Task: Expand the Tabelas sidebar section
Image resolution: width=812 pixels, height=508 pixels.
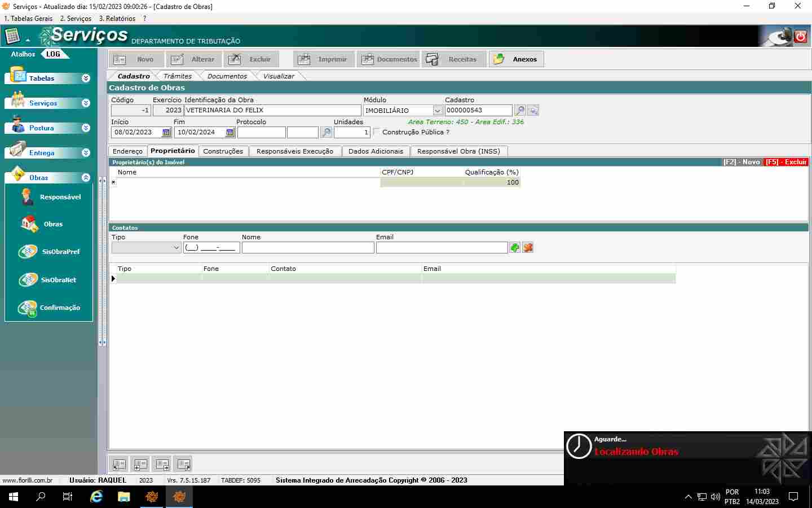Action: (x=86, y=78)
